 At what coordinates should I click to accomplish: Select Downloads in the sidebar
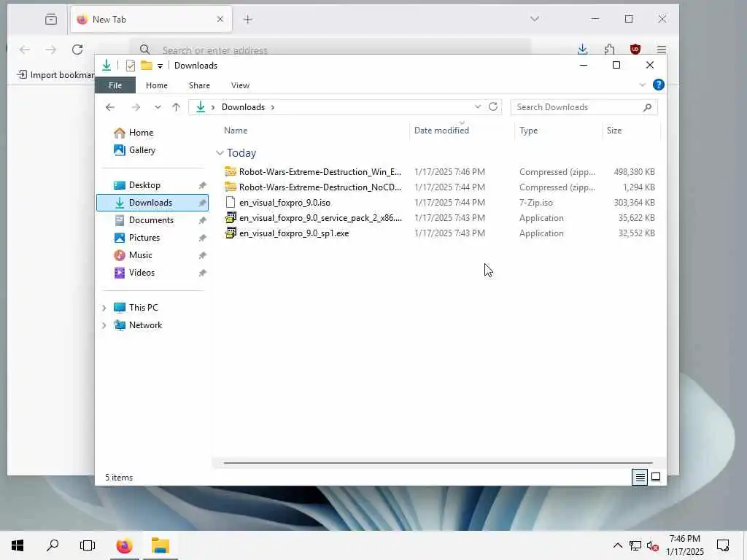152,203
